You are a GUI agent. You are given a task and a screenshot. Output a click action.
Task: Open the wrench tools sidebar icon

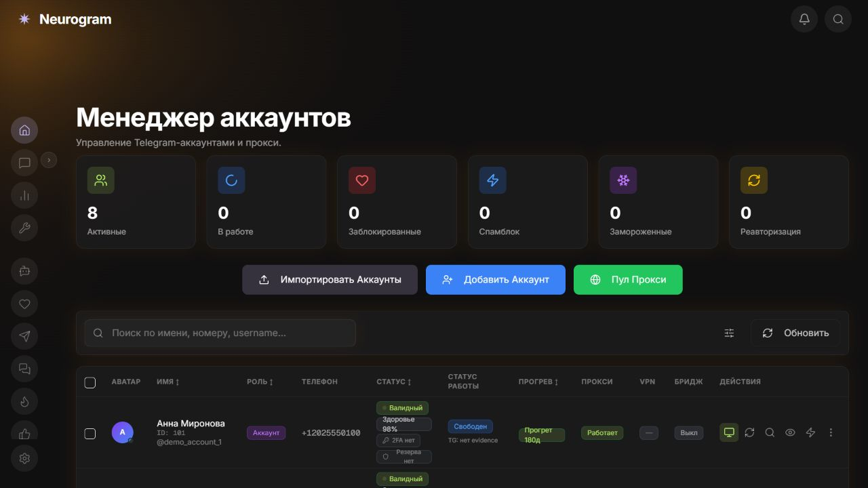click(24, 228)
